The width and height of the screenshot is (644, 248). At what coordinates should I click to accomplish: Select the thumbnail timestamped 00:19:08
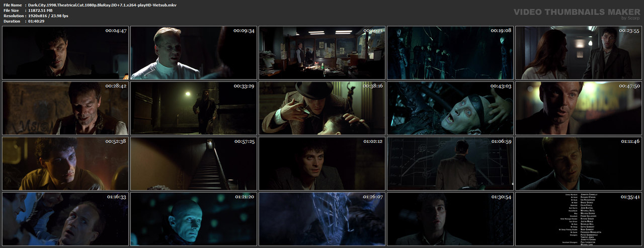450,53
